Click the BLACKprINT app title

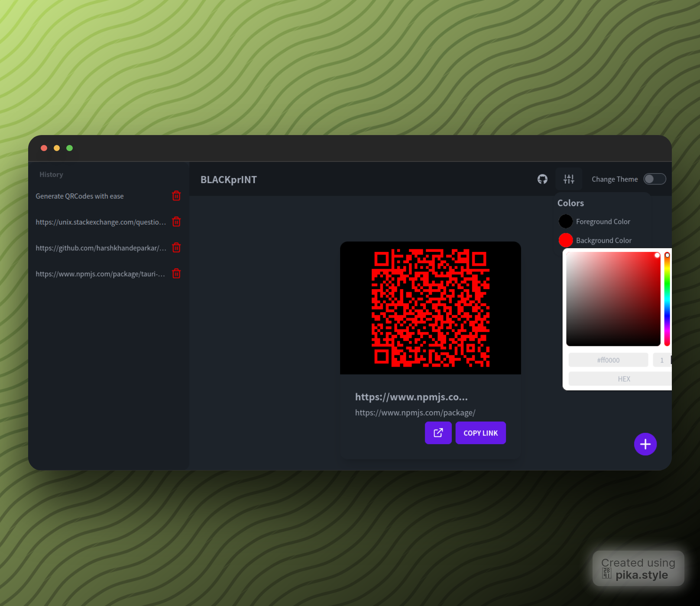[x=229, y=180]
